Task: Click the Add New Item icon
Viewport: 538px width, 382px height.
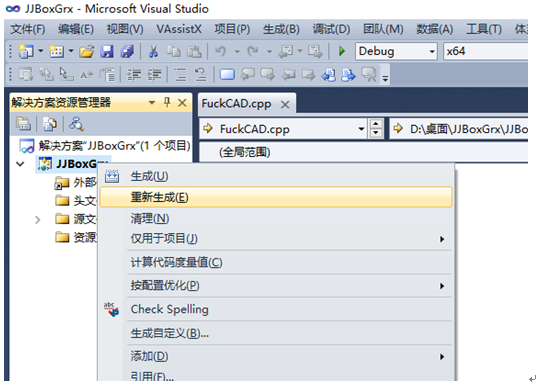Action: 56,51
